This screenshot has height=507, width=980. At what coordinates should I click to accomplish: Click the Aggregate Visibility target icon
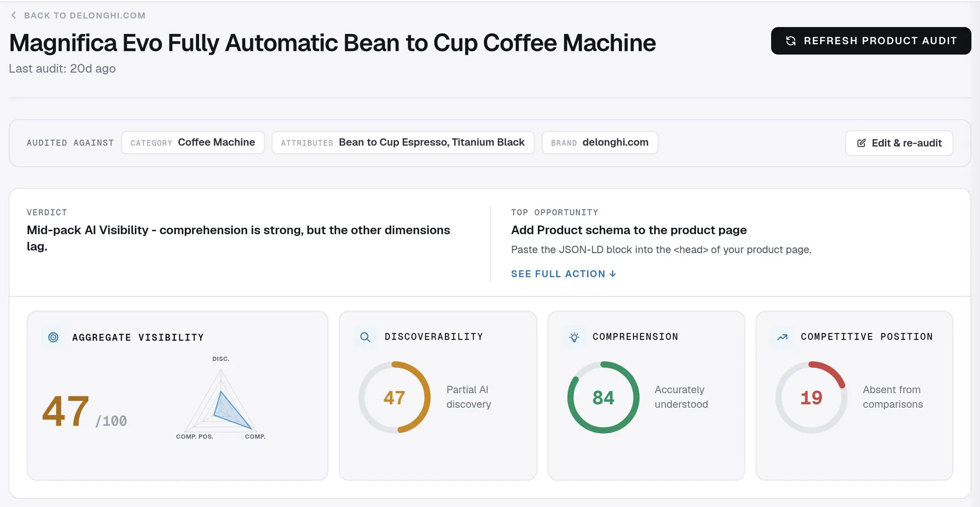point(53,337)
